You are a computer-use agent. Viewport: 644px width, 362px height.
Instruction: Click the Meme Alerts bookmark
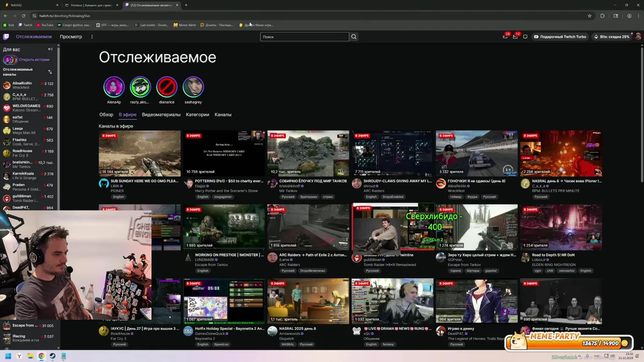point(185,25)
